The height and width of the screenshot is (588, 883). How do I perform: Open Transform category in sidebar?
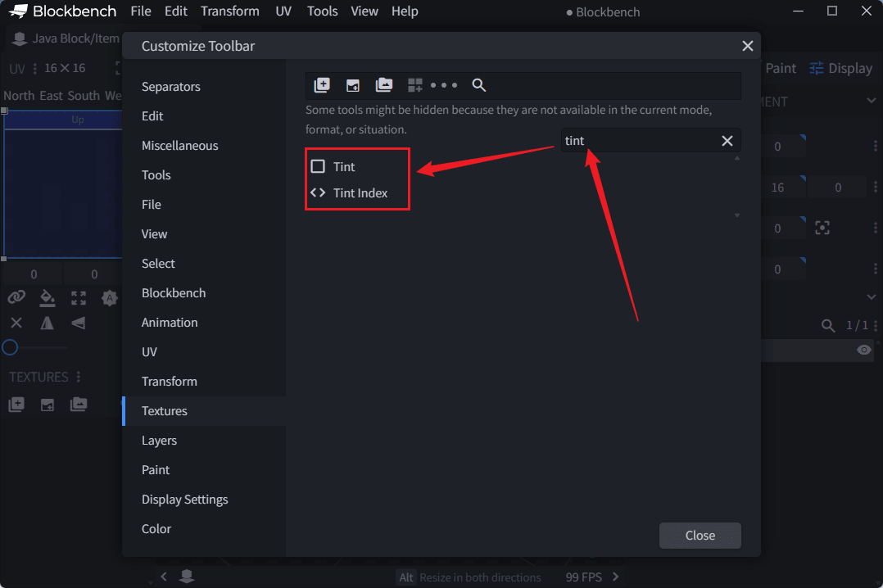205,382
